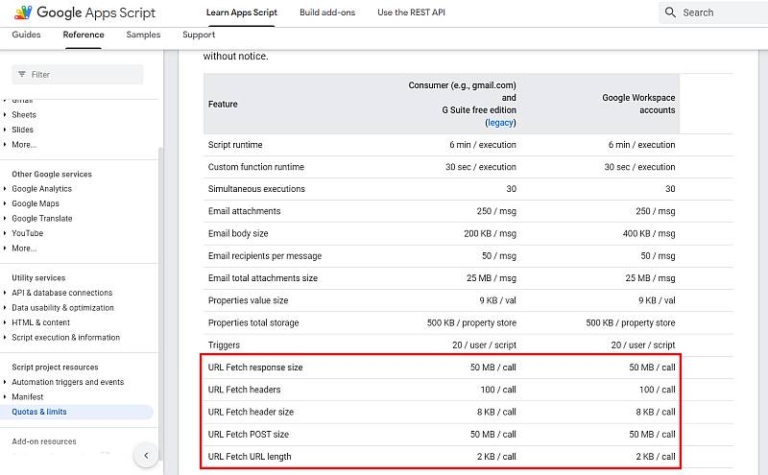
Task: Switch to the Samples tab
Action: click(143, 35)
